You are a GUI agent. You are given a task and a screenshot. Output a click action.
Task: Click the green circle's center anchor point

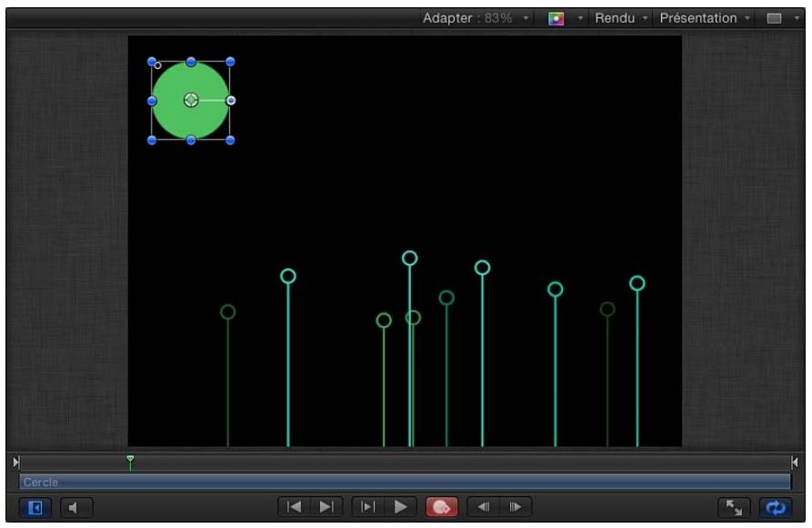(x=191, y=100)
